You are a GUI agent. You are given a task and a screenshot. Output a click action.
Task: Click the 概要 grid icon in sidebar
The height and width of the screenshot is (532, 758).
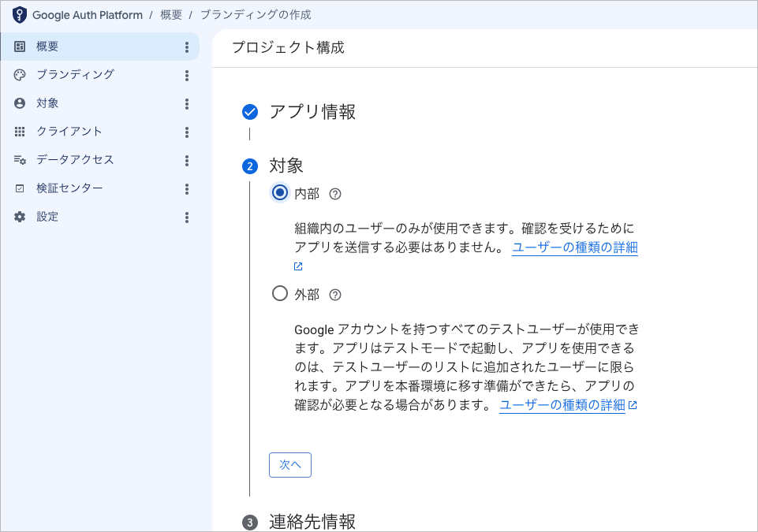click(20, 47)
